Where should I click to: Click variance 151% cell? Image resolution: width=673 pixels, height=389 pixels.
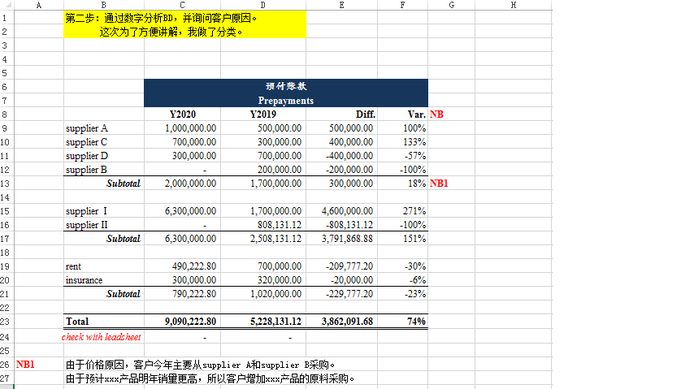tap(403, 239)
